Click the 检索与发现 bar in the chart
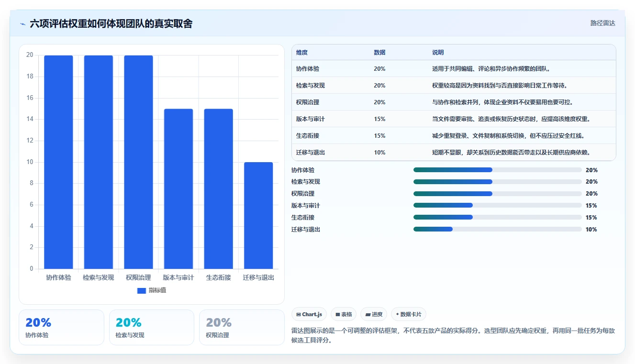 [x=99, y=162]
